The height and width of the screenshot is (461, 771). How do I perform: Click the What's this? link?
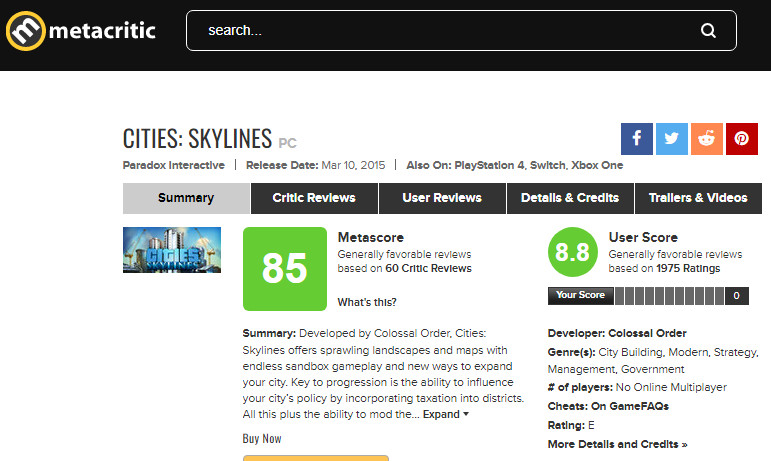click(x=367, y=302)
